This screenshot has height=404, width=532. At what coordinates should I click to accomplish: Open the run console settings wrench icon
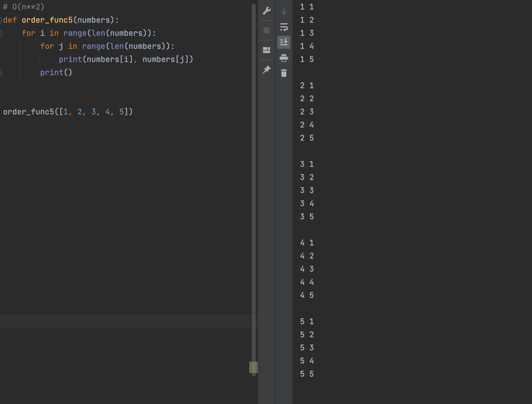click(267, 10)
